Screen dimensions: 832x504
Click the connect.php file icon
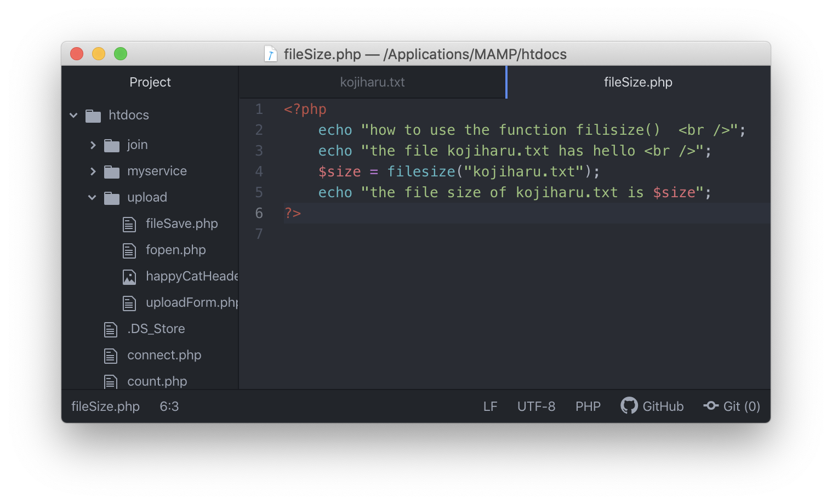coord(111,356)
